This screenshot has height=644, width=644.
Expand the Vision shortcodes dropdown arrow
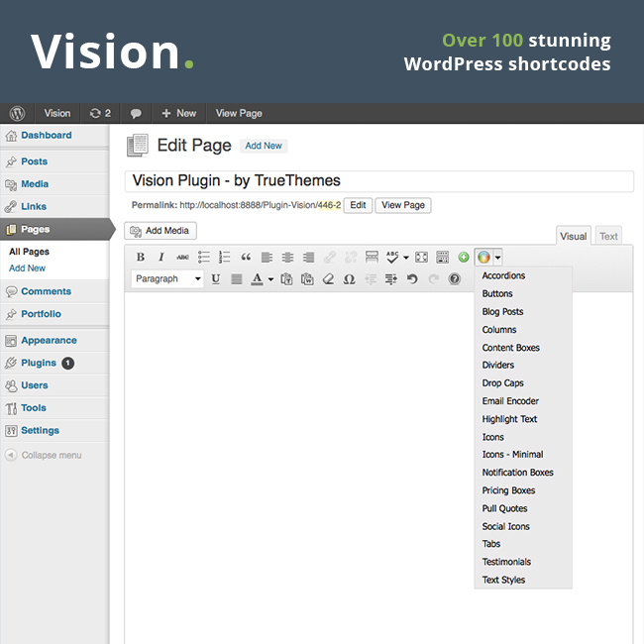[497, 258]
